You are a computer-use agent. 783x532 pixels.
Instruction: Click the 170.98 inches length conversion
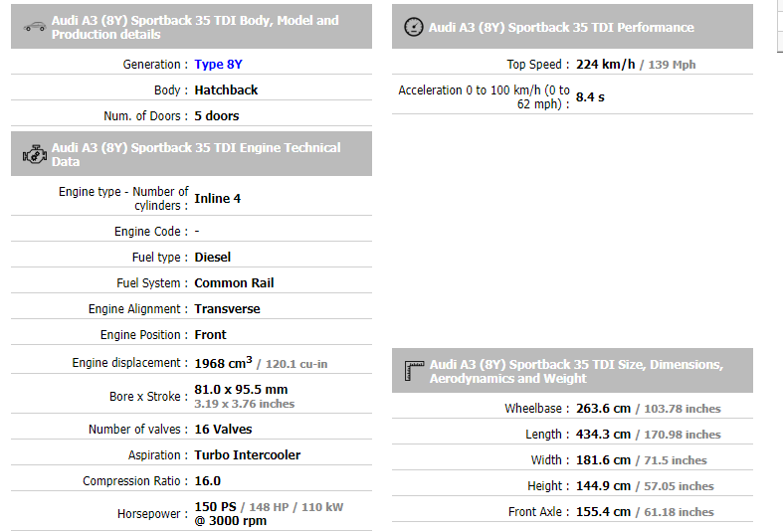point(683,436)
